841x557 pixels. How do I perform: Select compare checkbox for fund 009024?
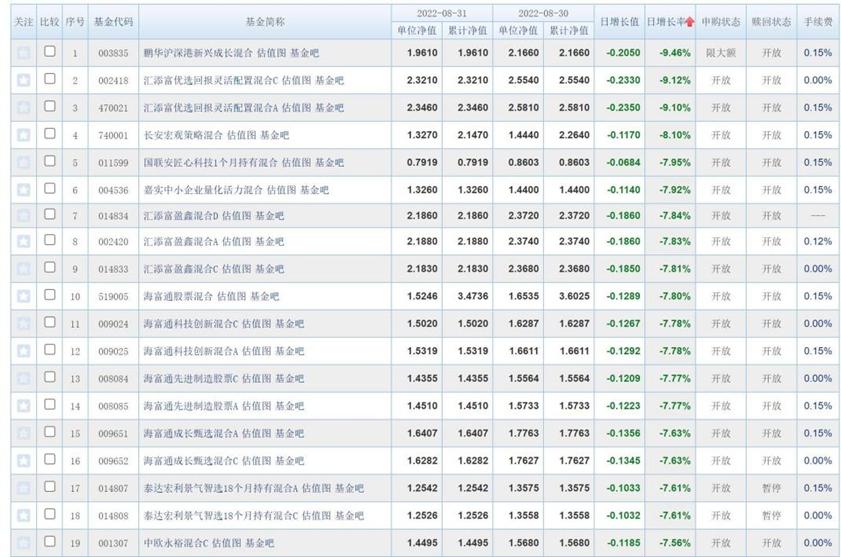click(50, 323)
